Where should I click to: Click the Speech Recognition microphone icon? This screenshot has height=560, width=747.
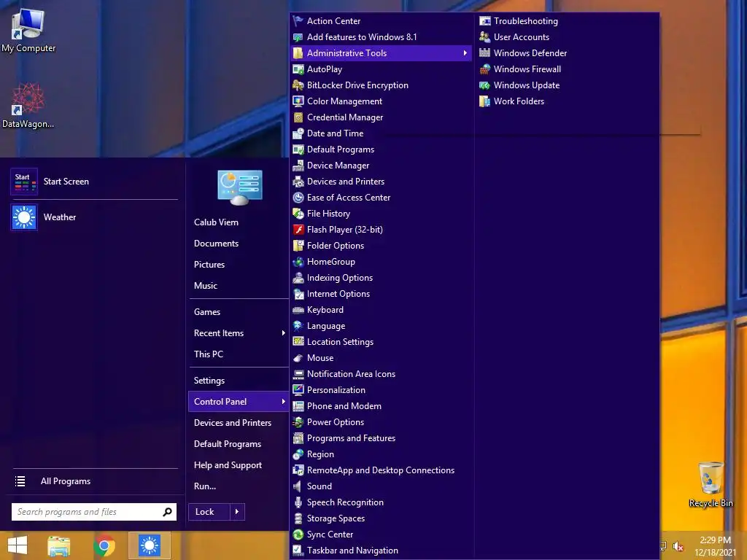[298, 502]
